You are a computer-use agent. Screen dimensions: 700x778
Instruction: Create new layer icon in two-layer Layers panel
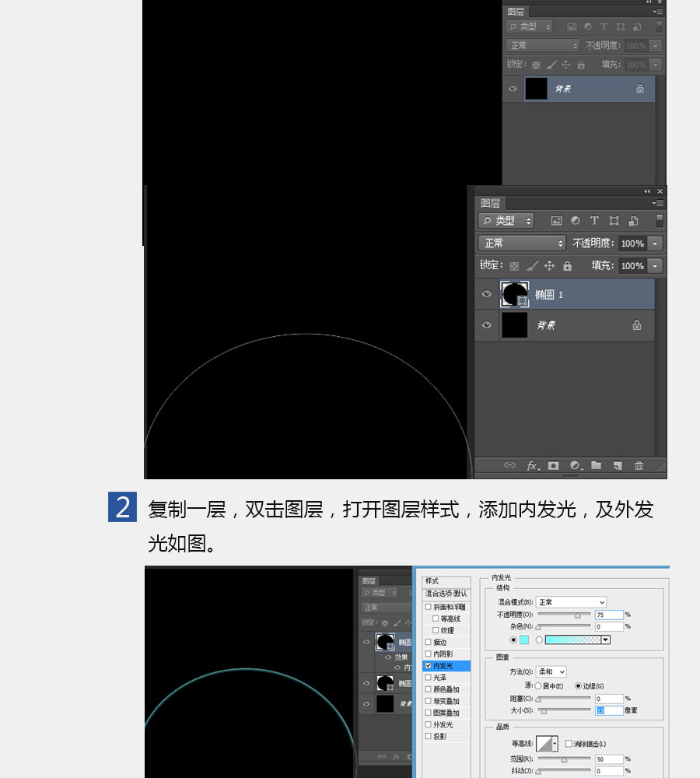tap(618, 465)
